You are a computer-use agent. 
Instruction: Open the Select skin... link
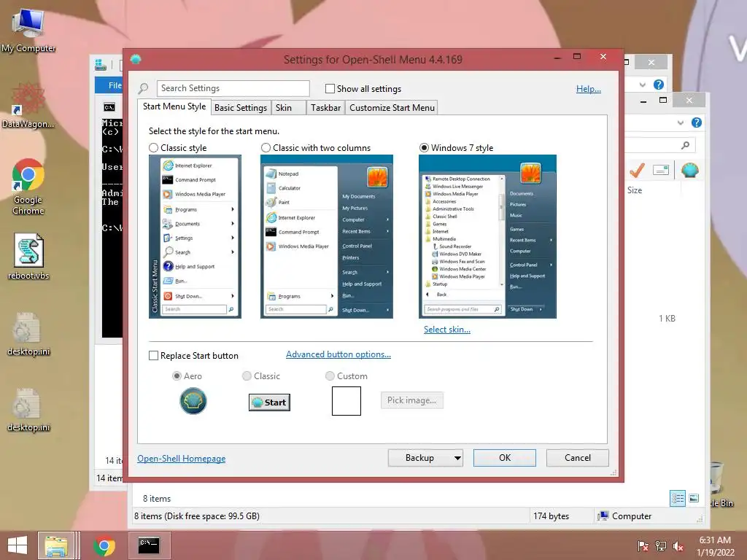pos(447,330)
